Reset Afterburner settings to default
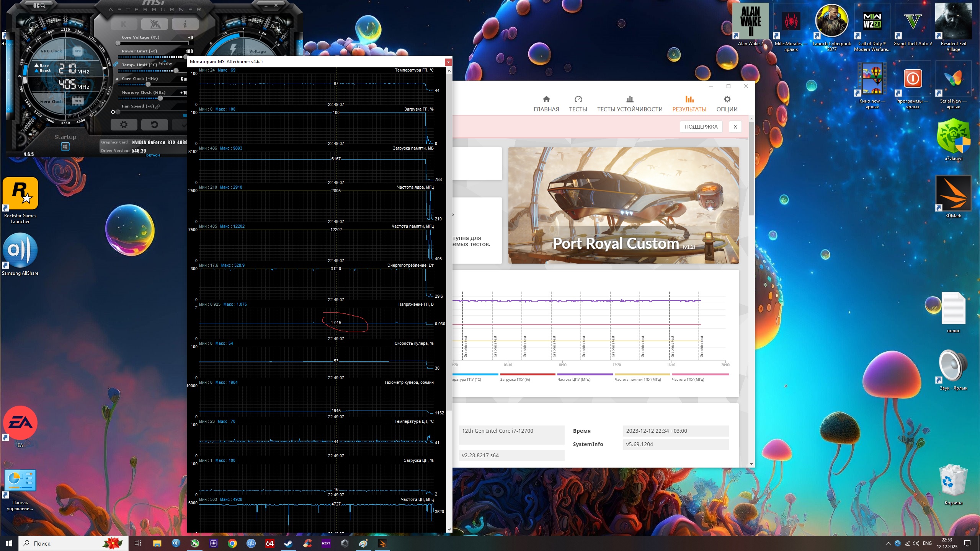 (154, 125)
